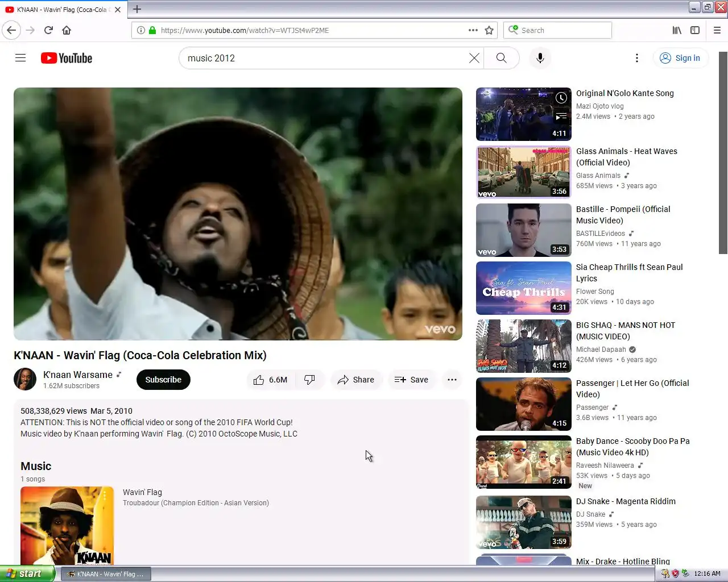This screenshot has height=582, width=728.
Task: Open the Mazi Ojoto vlog channel name
Action: coord(600,106)
